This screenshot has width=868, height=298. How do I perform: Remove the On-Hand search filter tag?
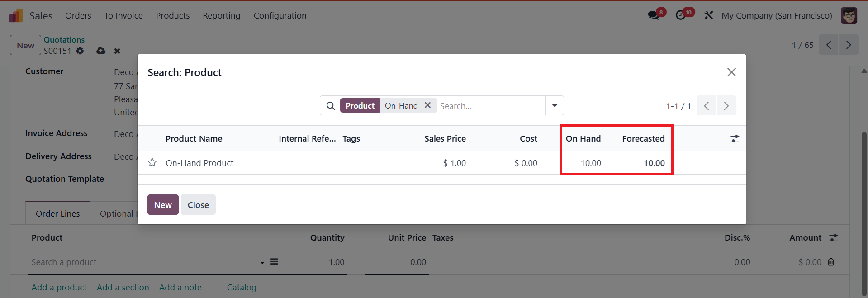point(427,105)
